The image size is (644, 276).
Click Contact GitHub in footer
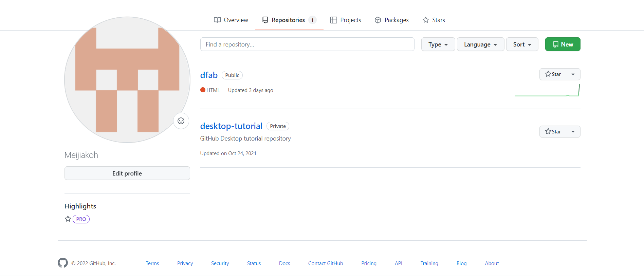pyautogui.click(x=326, y=263)
